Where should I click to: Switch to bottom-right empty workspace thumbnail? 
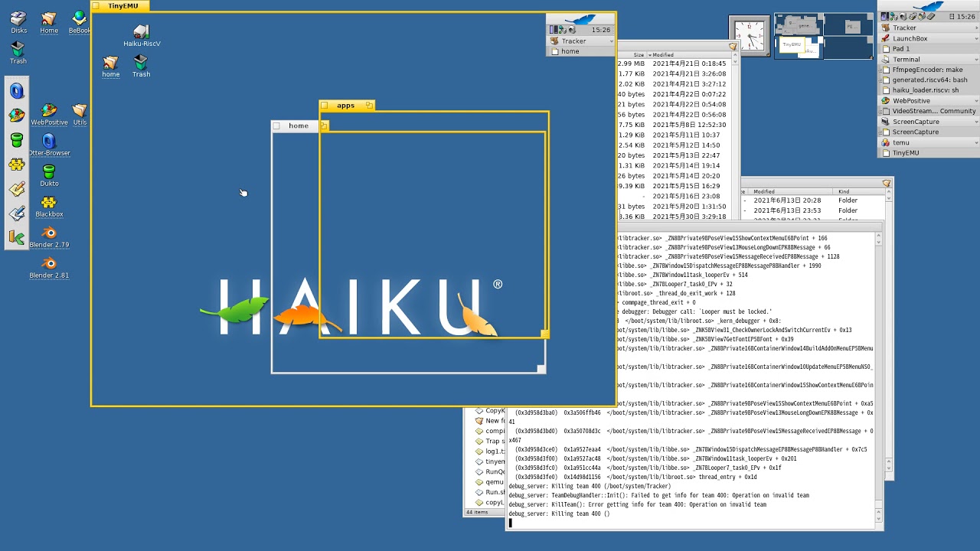(x=848, y=47)
